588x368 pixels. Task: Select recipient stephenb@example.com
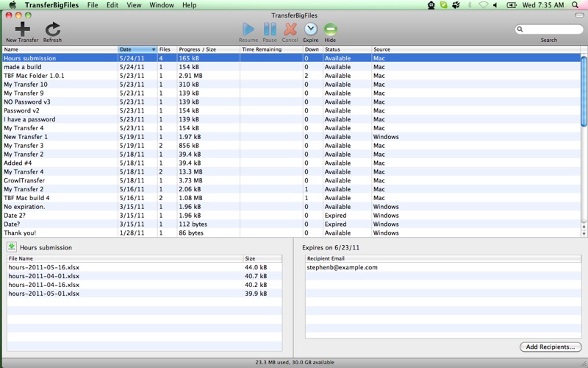coord(443,267)
